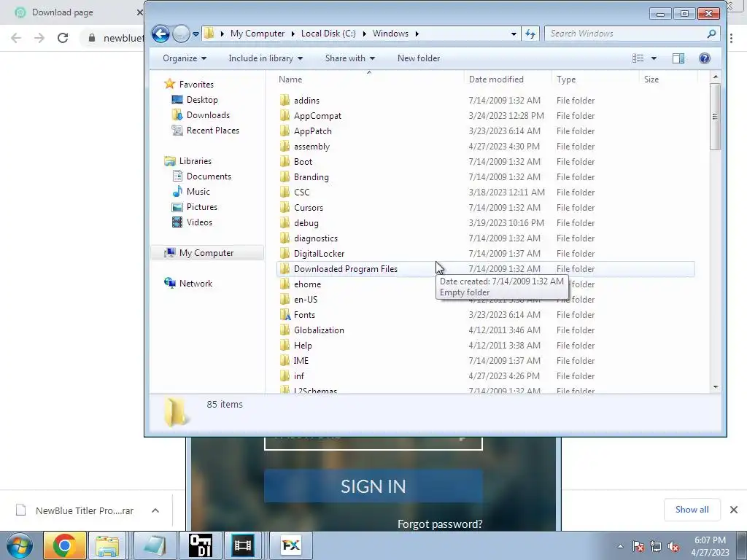Open the Organize menu

point(185,58)
